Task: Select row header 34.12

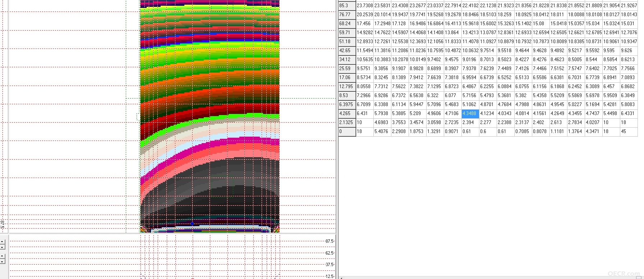Action: tap(347, 60)
